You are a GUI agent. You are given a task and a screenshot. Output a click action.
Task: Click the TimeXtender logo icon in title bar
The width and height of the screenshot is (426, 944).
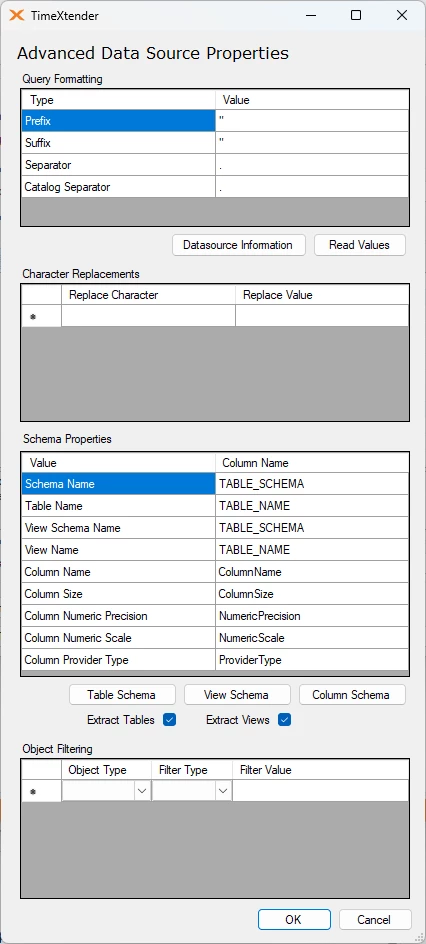coord(17,16)
